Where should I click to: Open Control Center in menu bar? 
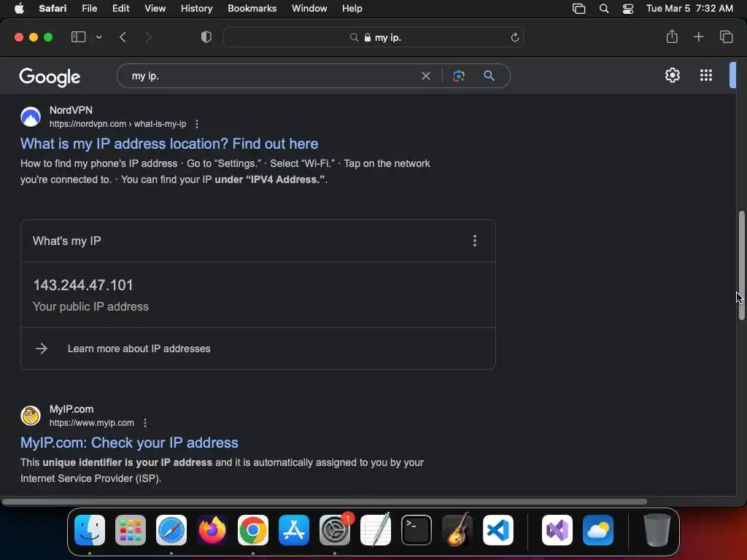[x=628, y=9]
